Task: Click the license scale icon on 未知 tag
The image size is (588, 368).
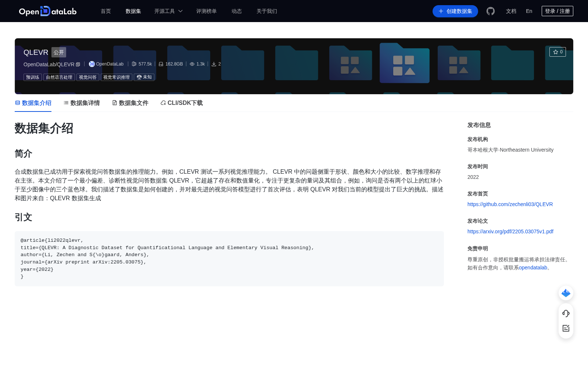Action: pyautogui.click(x=139, y=77)
